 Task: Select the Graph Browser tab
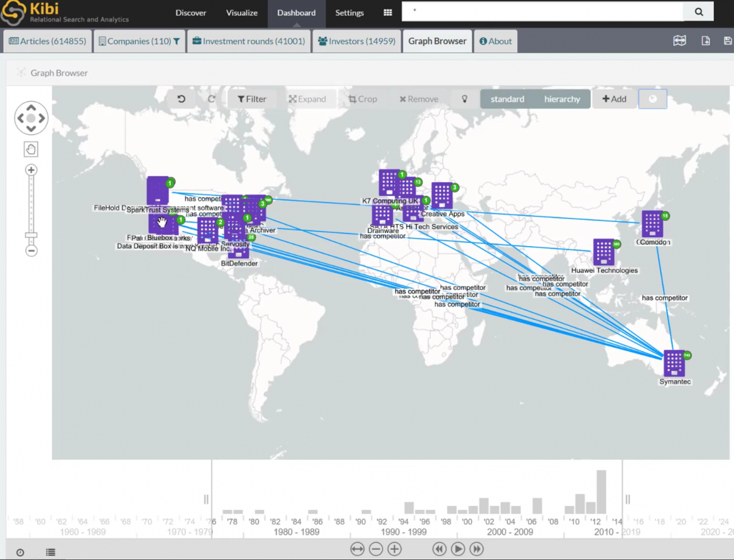[x=437, y=41]
